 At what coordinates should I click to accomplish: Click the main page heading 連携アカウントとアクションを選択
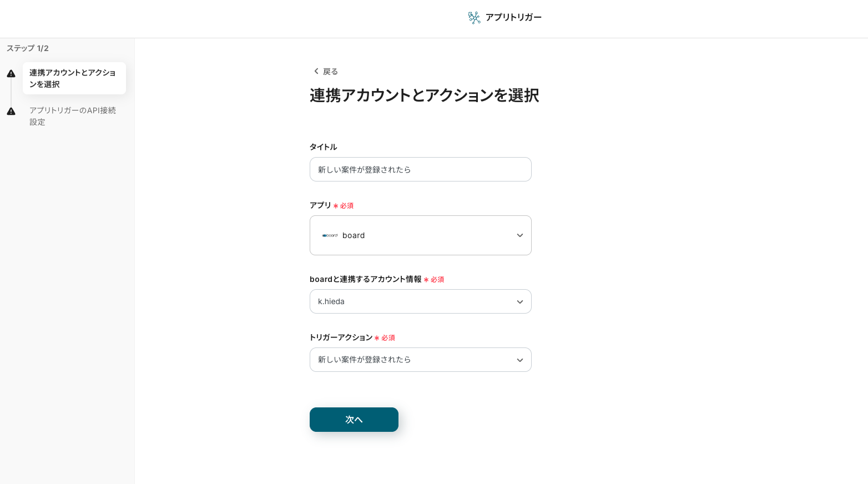424,95
